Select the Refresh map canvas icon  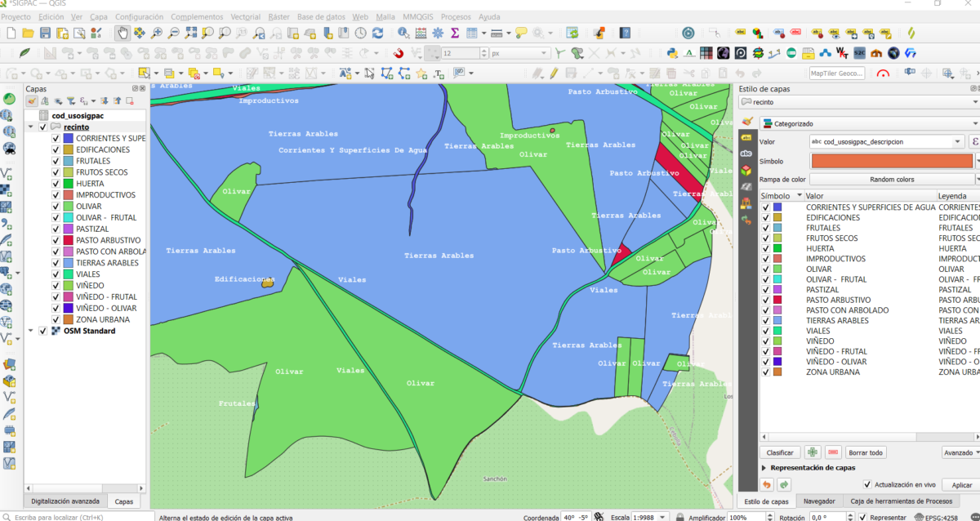pos(377,34)
